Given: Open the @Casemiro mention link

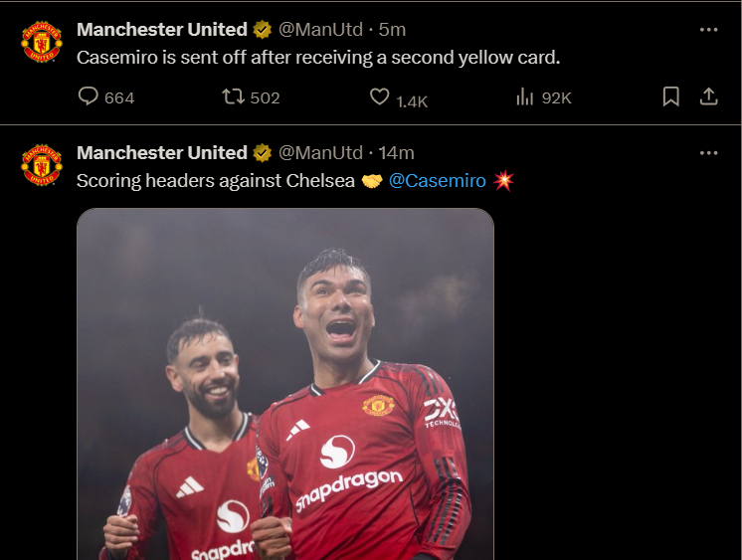Looking at the screenshot, I should click(x=437, y=180).
